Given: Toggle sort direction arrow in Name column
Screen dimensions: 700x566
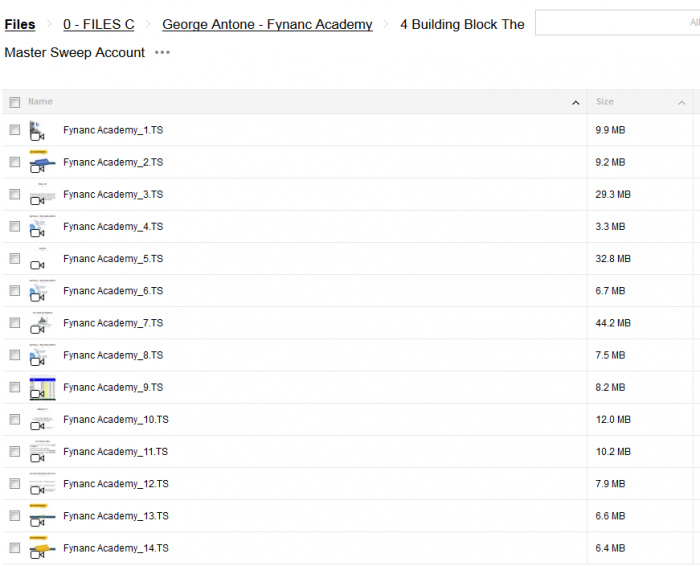Looking at the screenshot, I should point(576,103).
